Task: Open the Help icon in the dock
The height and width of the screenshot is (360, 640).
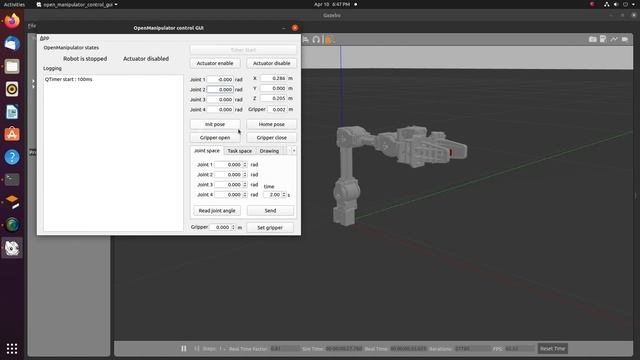Action: (x=12, y=157)
